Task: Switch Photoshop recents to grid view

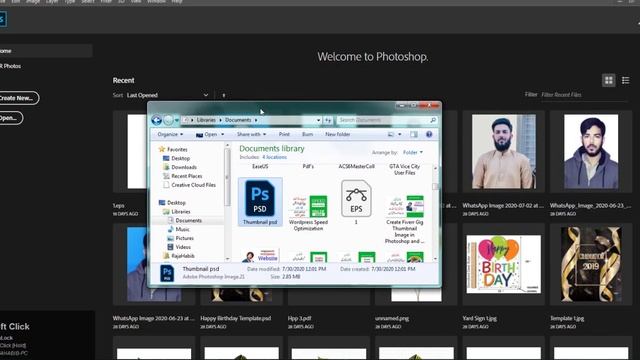Action: (x=609, y=80)
